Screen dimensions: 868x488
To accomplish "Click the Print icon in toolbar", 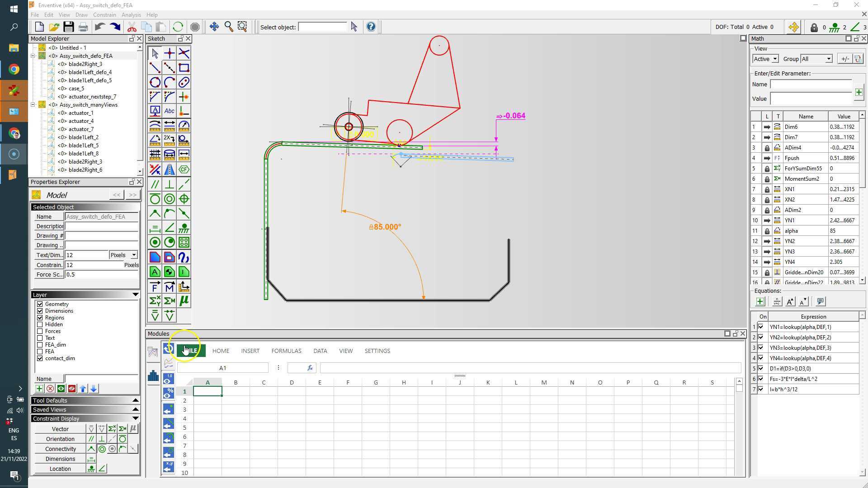I will coord(83,27).
